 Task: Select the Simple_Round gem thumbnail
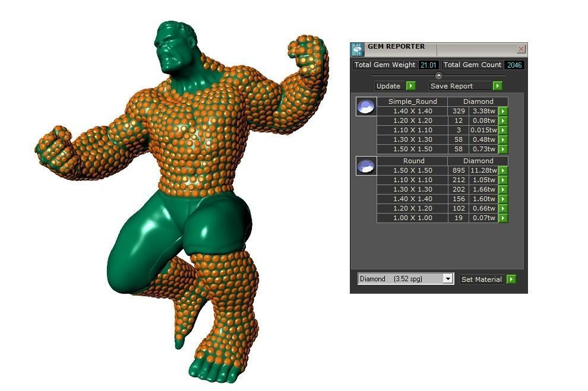366,107
